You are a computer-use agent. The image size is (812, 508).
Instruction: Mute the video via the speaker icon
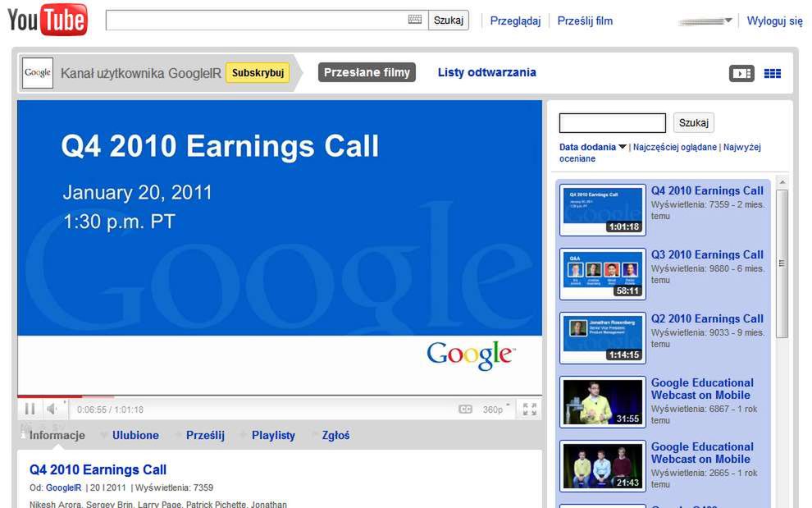pyautogui.click(x=52, y=409)
